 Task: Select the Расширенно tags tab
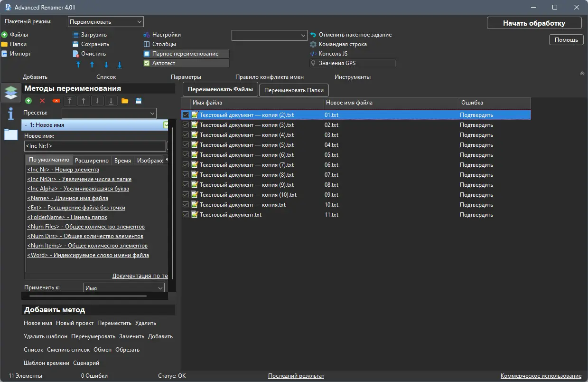(x=92, y=161)
